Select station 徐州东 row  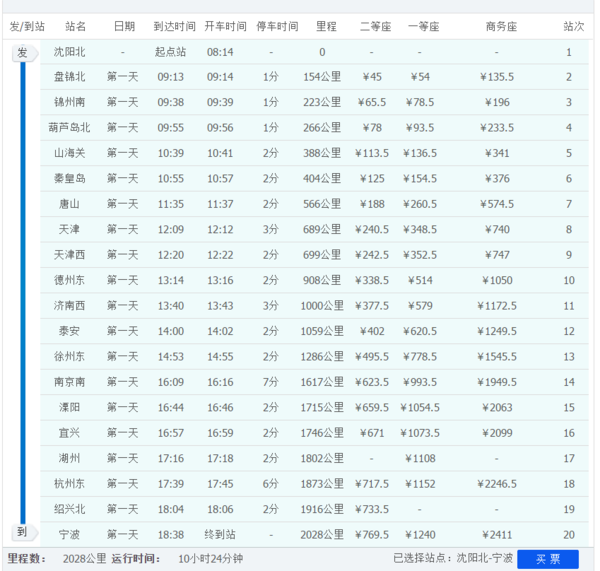(314, 357)
